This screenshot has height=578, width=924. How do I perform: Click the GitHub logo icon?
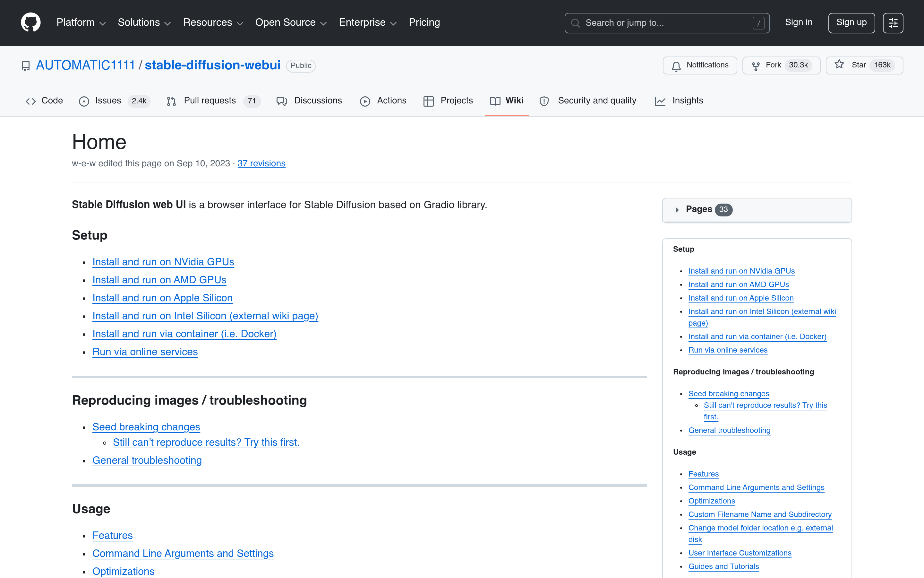coord(30,22)
